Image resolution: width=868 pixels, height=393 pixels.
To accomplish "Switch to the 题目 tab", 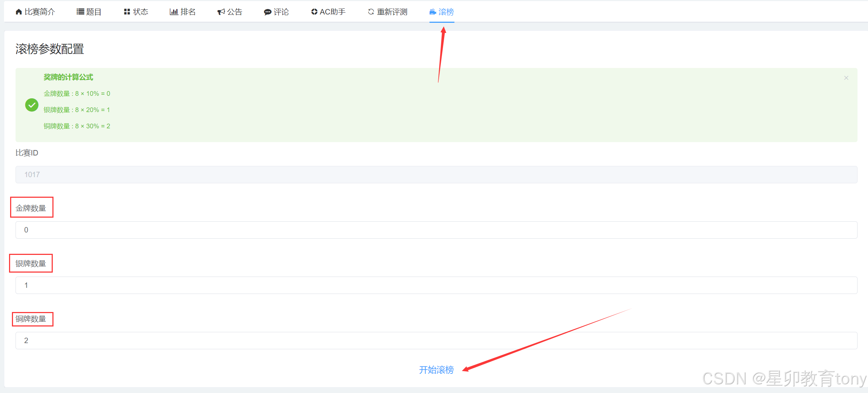I will (94, 12).
